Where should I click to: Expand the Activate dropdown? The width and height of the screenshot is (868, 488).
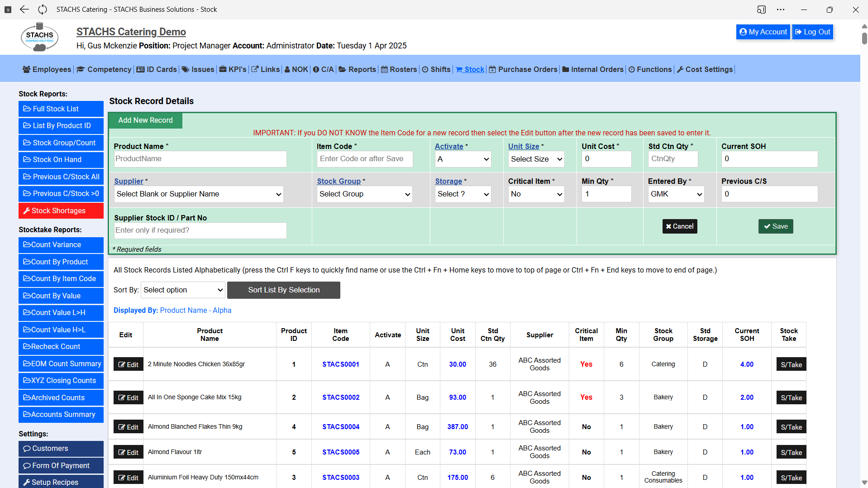463,159
